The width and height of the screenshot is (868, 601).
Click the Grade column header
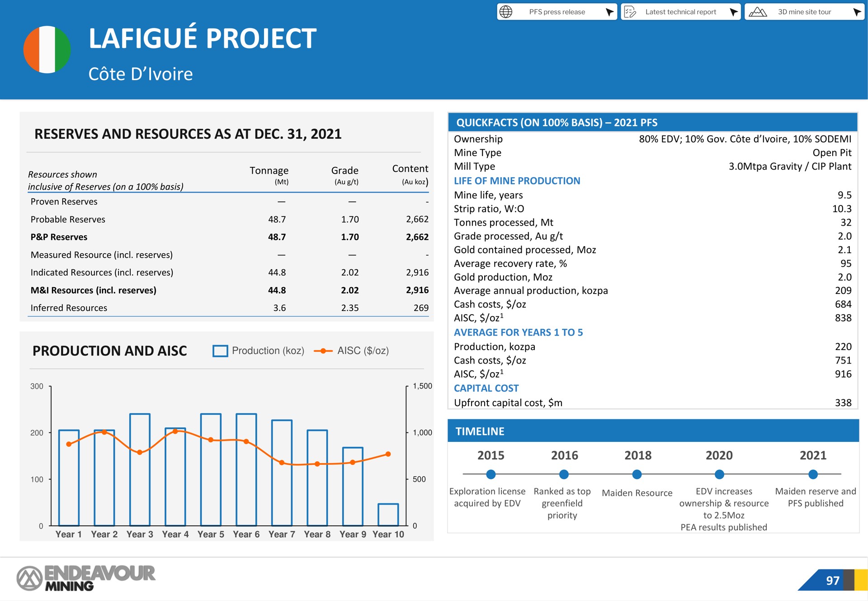345,175
